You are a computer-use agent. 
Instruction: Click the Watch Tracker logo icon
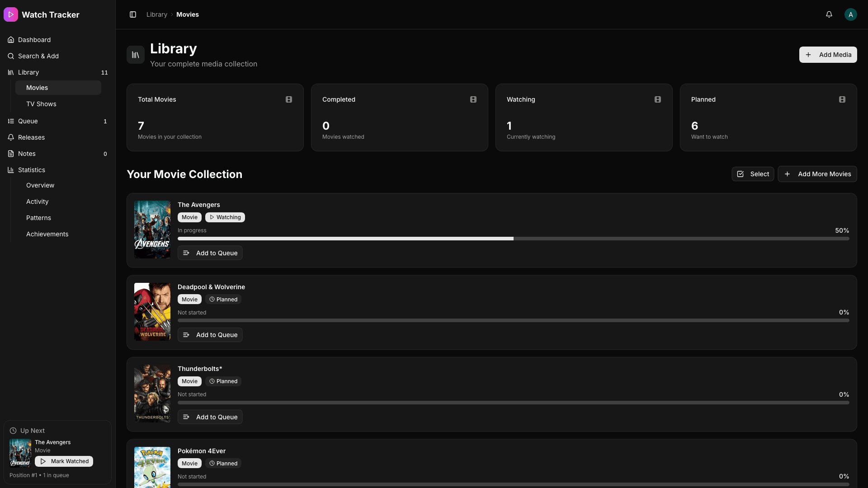point(11,14)
